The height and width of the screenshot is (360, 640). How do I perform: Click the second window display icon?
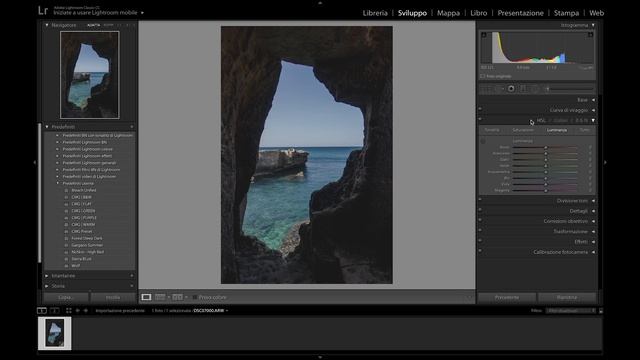click(x=54, y=311)
